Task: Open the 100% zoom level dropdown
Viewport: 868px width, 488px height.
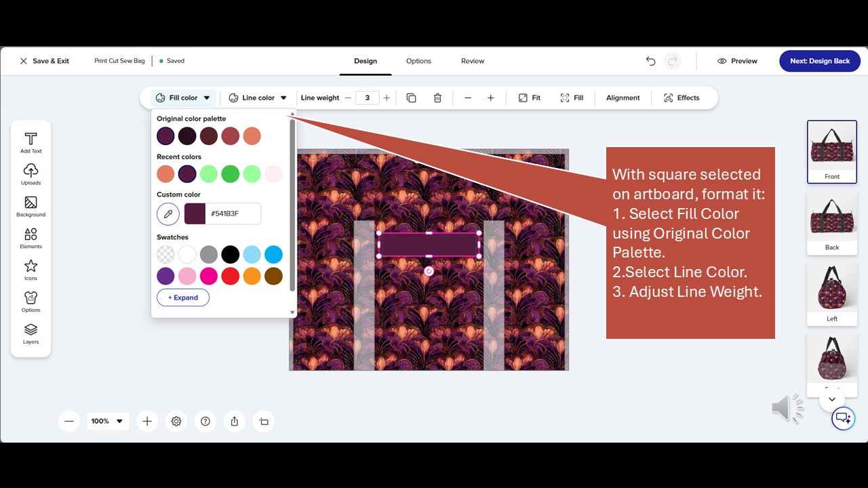Action: coord(107,421)
